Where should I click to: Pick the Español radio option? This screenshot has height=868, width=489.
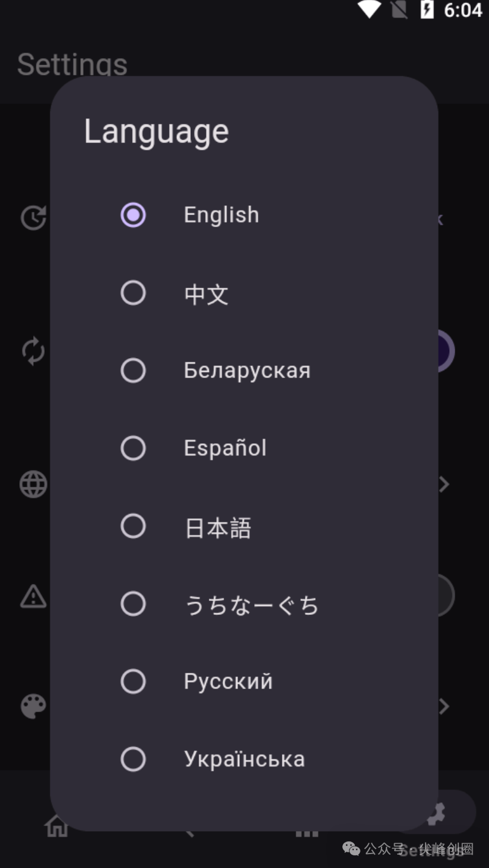(x=133, y=448)
